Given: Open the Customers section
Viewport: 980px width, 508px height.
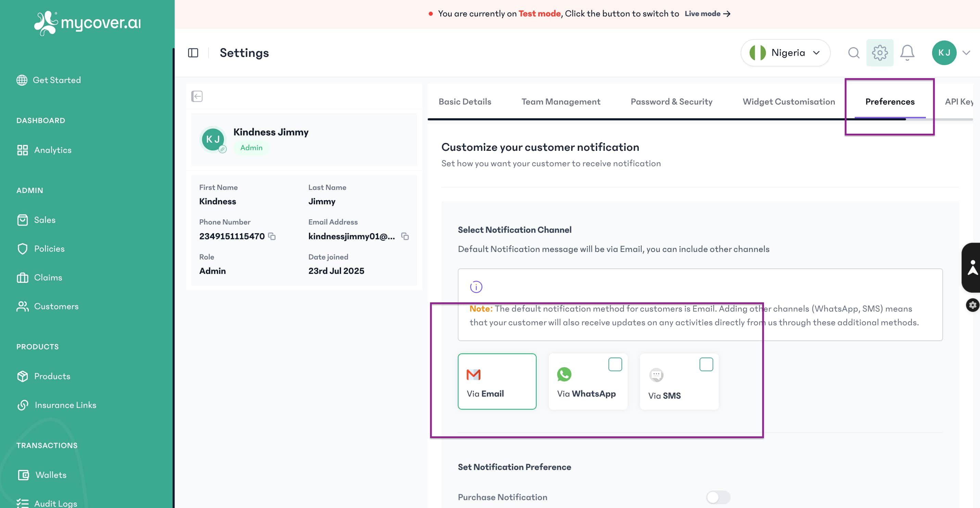Looking at the screenshot, I should point(56,306).
